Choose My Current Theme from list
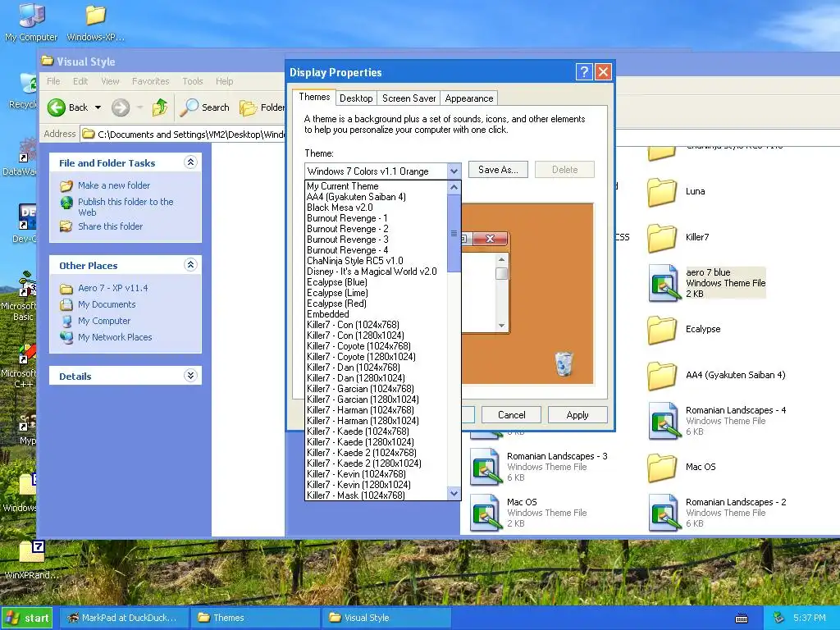 (x=376, y=186)
